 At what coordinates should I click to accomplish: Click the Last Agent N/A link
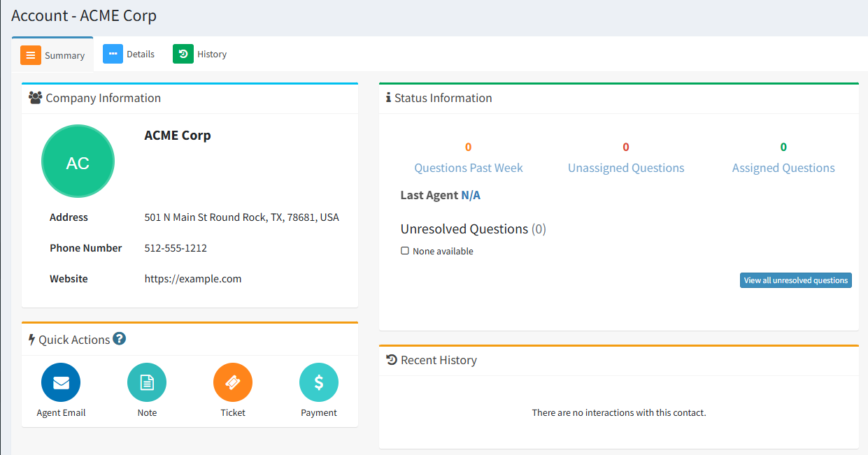[x=471, y=195]
